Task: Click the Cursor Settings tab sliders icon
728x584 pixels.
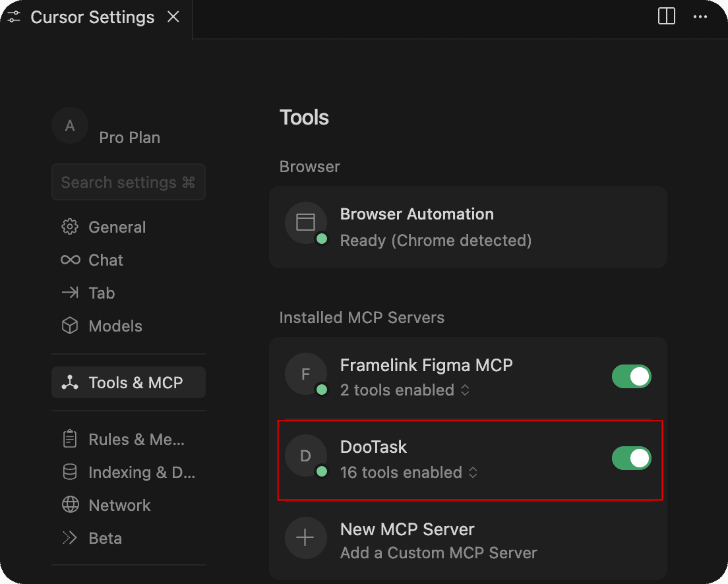Action: [x=14, y=17]
